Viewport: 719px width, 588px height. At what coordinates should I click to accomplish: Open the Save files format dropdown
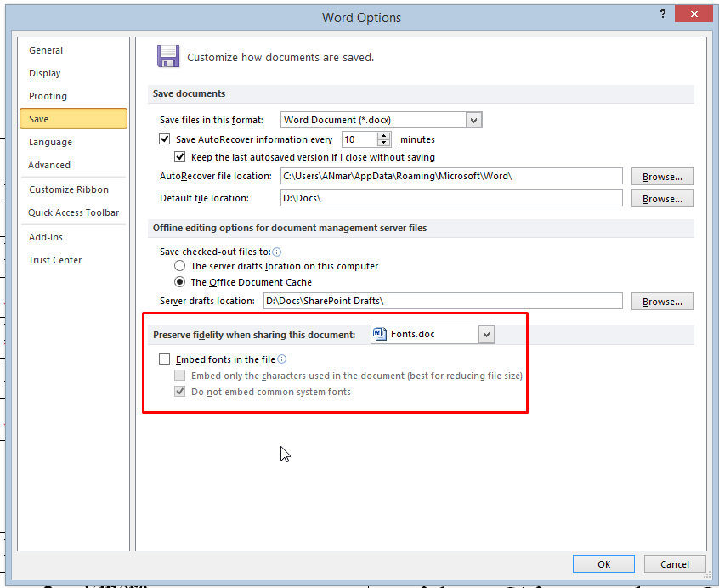click(x=474, y=121)
